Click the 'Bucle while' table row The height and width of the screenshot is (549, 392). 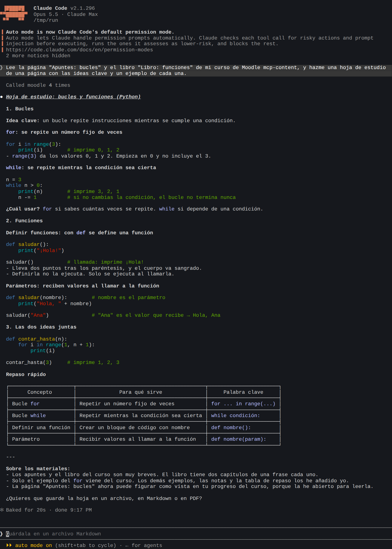144,415
